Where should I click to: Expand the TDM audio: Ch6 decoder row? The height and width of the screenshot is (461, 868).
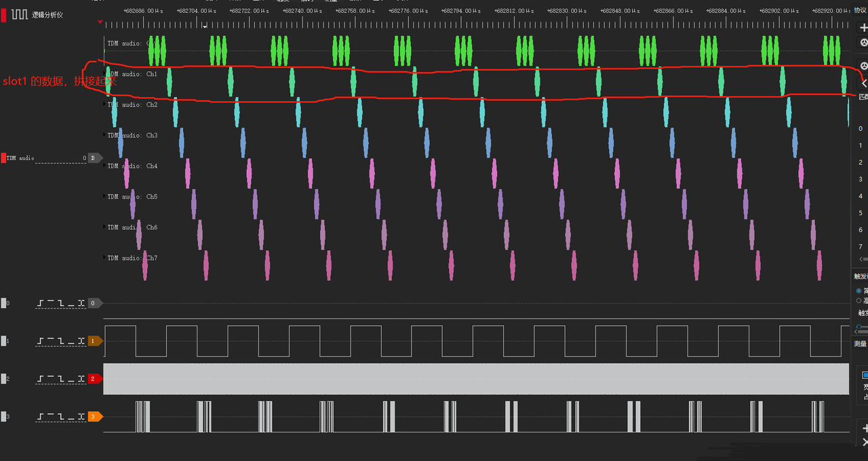pyautogui.click(x=105, y=227)
